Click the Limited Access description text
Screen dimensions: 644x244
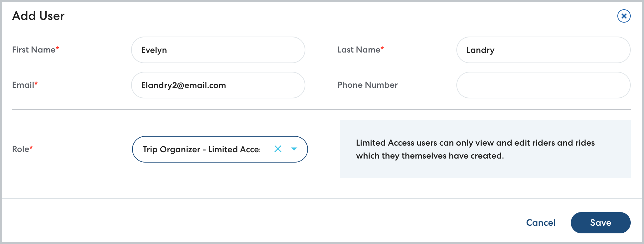(x=475, y=149)
